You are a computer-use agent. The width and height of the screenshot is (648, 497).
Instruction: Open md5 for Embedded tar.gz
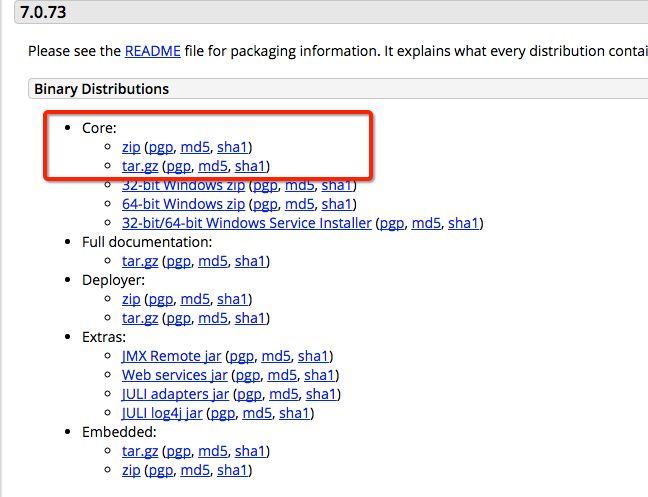(213, 451)
